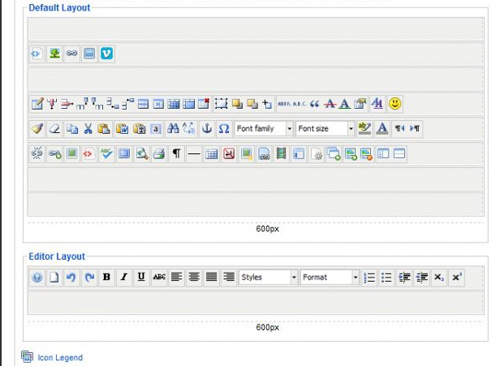Open the Font size dropdown
The image size is (500, 366).
(325, 128)
